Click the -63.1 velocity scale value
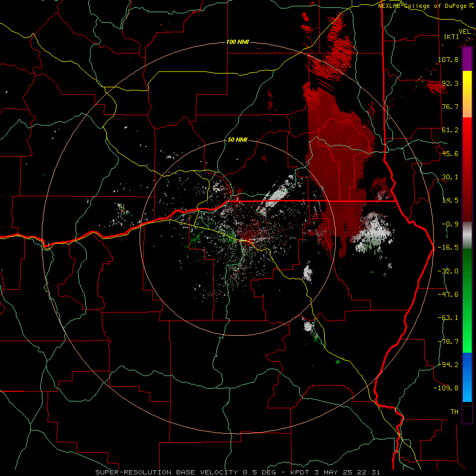The image size is (476, 476). [448, 318]
